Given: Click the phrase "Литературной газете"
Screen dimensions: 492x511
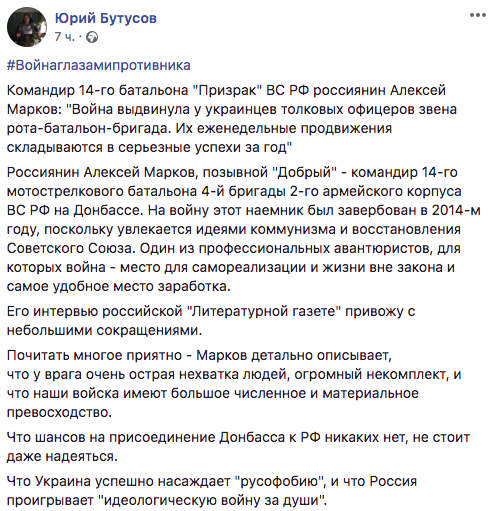Looking at the screenshot, I should 266,312.
